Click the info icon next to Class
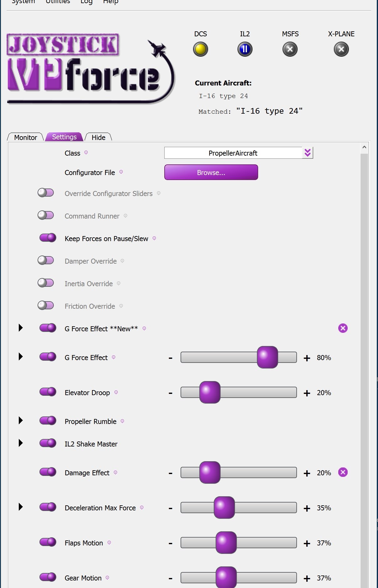Viewport: 378px width, 588px height. [86, 152]
